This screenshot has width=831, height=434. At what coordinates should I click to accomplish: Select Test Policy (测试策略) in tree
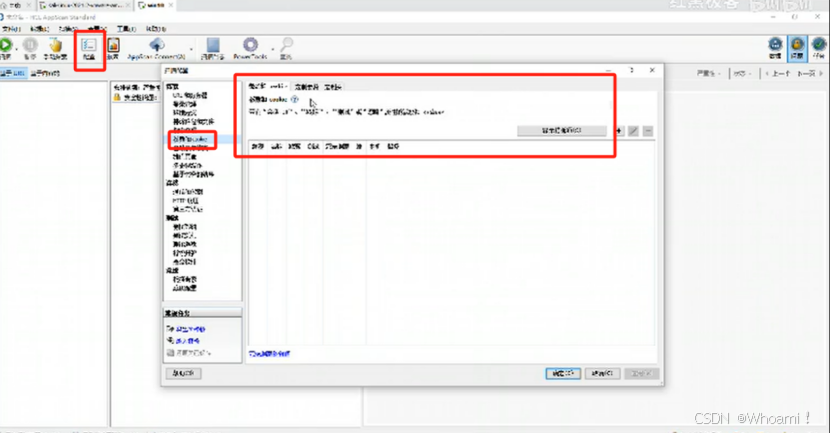coord(184,227)
